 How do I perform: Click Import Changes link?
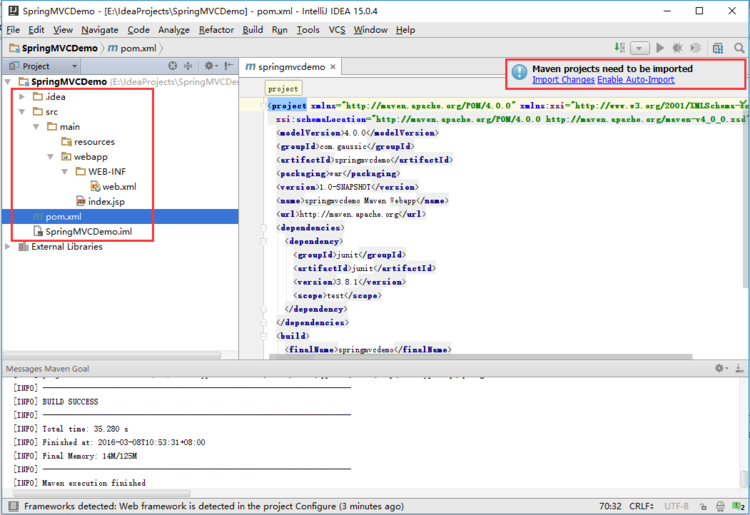tap(563, 80)
